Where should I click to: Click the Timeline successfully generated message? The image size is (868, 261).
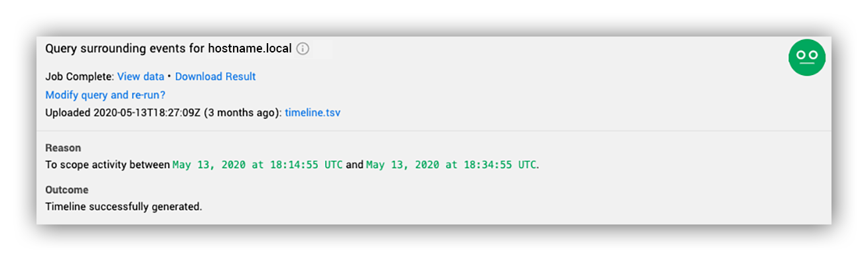click(x=123, y=207)
